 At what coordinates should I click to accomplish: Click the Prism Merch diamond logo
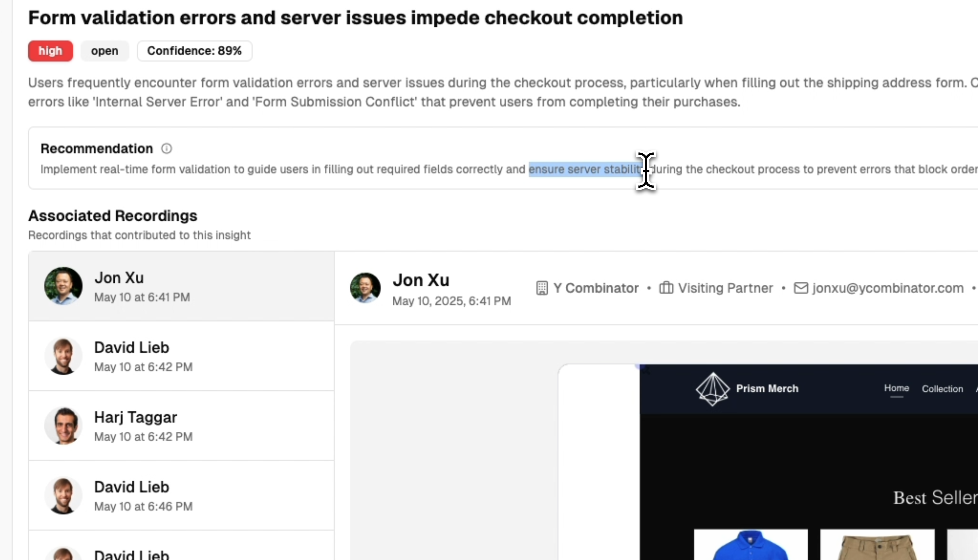click(x=712, y=389)
